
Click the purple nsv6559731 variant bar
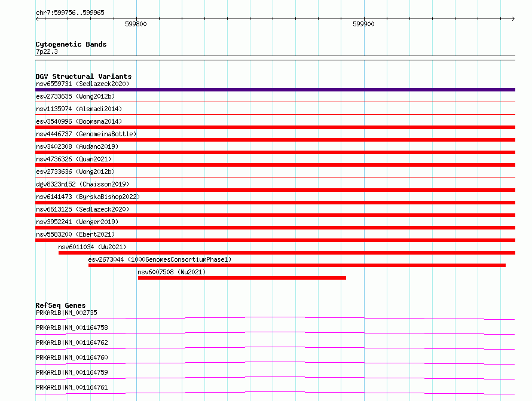(275, 90)
